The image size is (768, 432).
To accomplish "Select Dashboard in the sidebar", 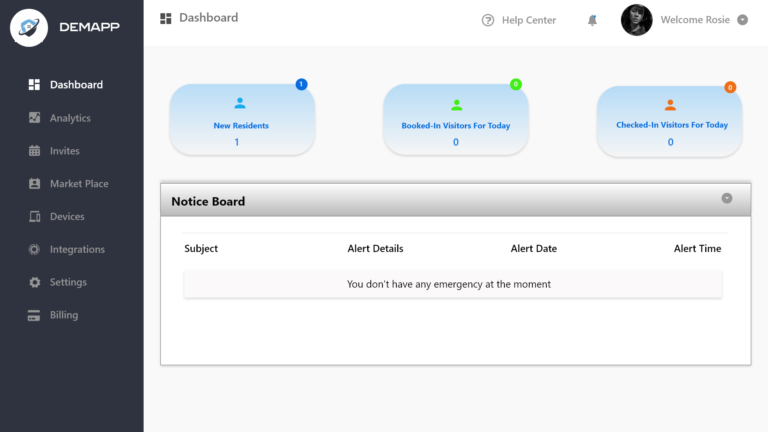I will point(76,85).
